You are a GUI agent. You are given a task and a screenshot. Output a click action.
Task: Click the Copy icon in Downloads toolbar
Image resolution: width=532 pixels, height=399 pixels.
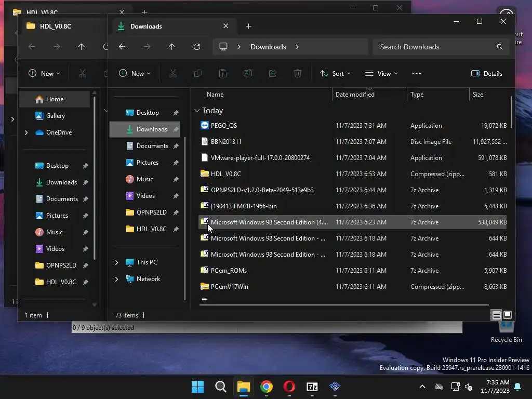(x=198, y=73)
